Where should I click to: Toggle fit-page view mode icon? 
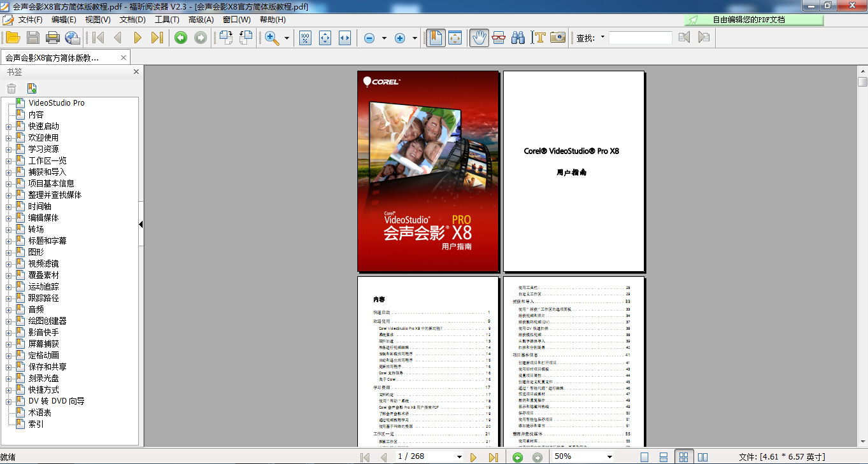pyautogui.click(x=324, y=38)
